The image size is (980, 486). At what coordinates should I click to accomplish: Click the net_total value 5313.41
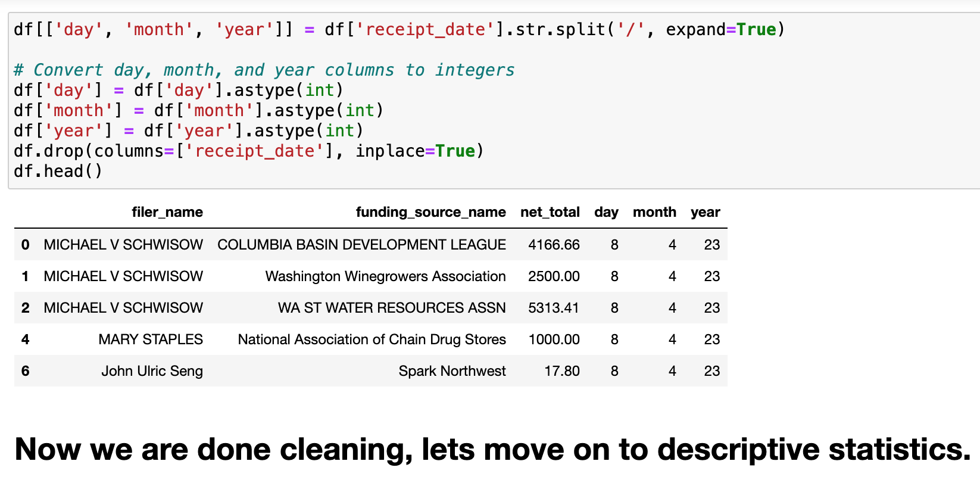[553, 308]
